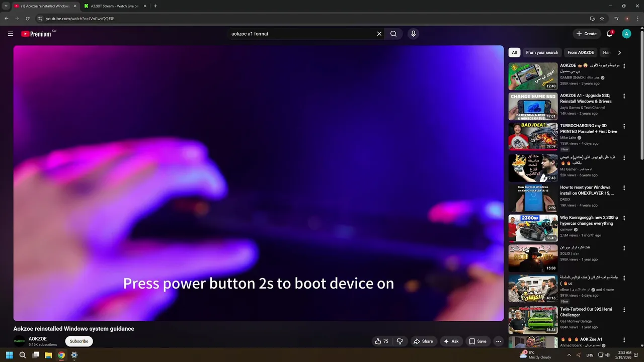Reload the current page
The height and width of the screenshot is (362, 644).
(x=28, y=19)
